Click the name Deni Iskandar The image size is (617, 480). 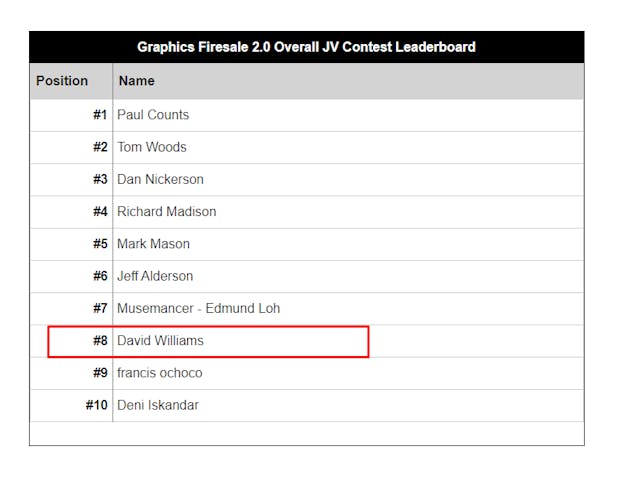[158, 405]
